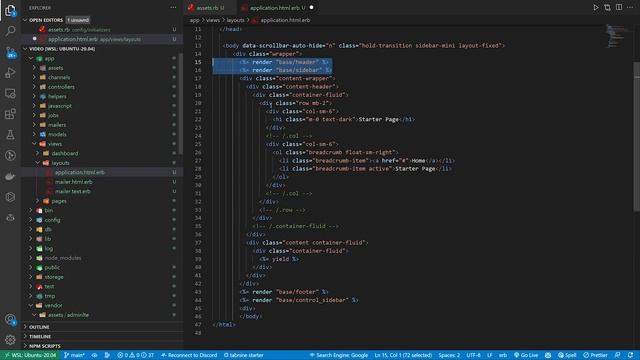Click application.html.erb in the breadcrumb path
The height and width of the screenshot is (360, 640).
(x=285, y=20)
